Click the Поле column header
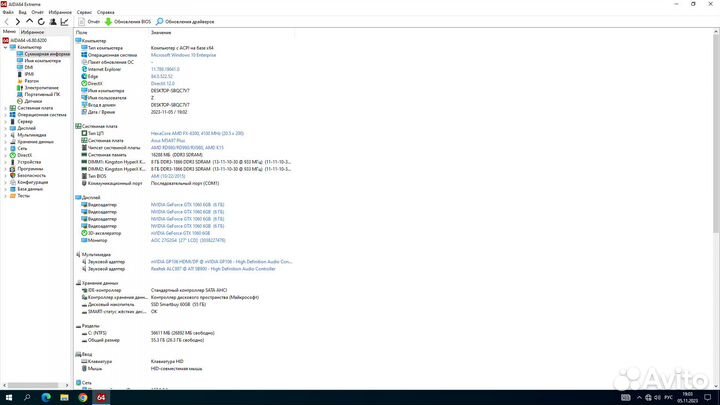The image size is (720, 405). click(x=82, y=33)
